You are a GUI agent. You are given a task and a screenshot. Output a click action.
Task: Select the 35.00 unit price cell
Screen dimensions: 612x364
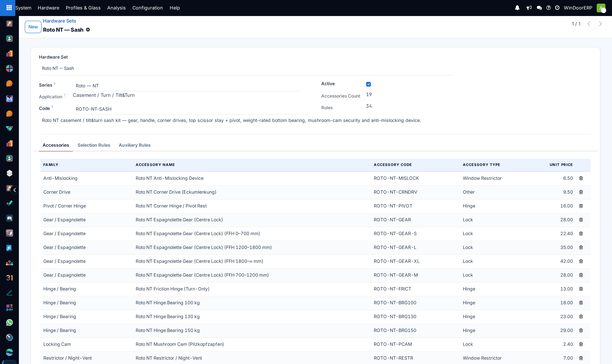(566, 248)
